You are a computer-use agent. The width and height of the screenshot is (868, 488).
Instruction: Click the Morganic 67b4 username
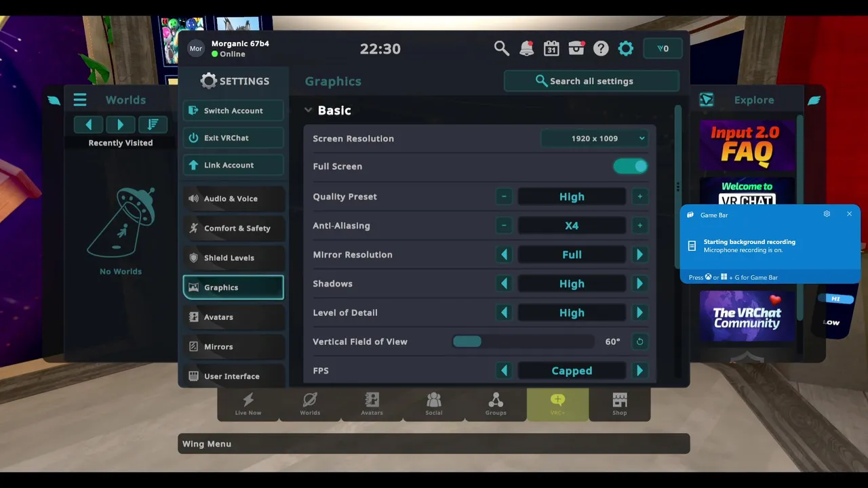pos(240,43)
